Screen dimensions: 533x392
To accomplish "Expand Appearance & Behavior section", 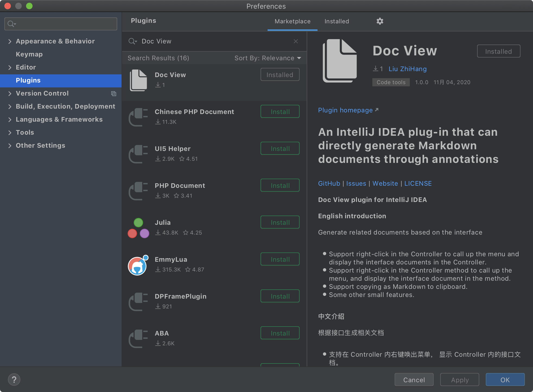I will [x=10, y=41].
